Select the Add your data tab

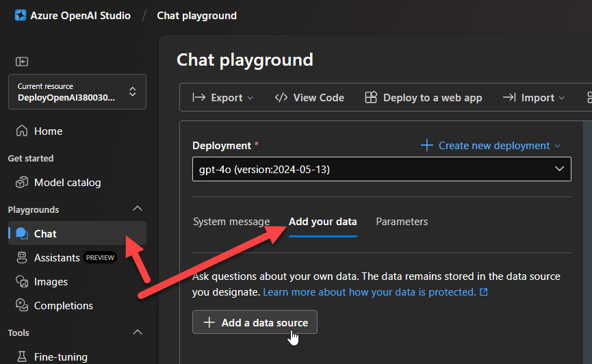(x=323, y=222)
